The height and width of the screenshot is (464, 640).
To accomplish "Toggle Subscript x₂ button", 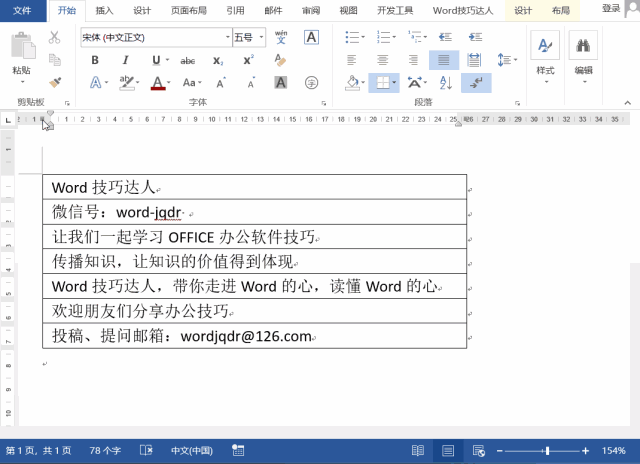I will (x=218, y=61).
